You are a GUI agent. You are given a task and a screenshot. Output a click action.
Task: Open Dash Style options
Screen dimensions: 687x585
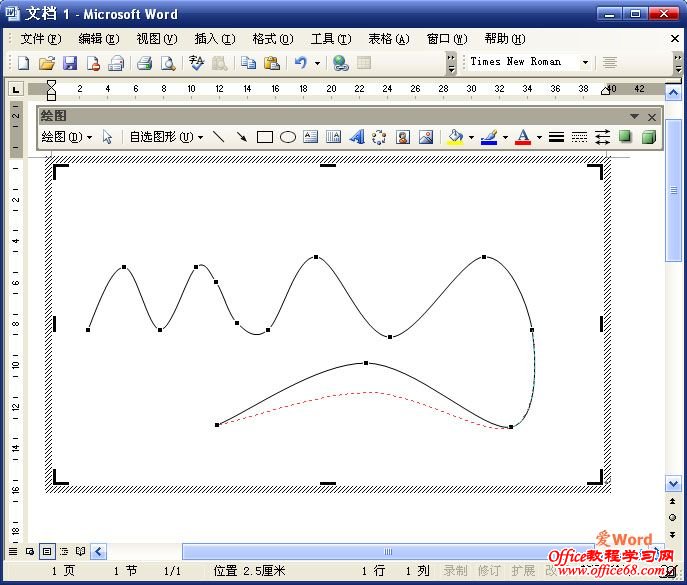(x=579, y=137)
